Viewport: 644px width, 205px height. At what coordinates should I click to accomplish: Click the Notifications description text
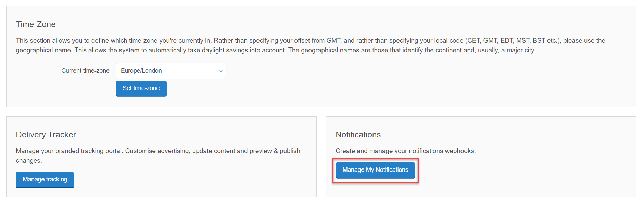coord(405,151)
